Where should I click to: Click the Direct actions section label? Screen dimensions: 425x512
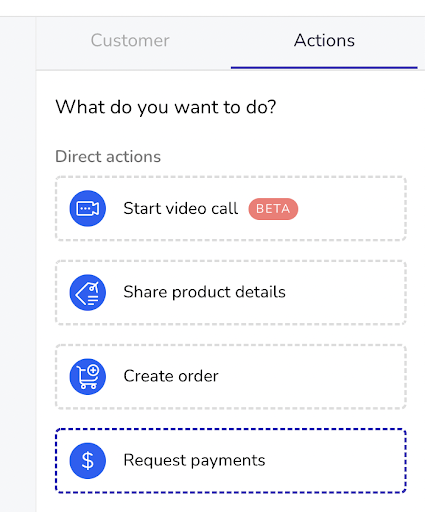(x=108, y=156)
